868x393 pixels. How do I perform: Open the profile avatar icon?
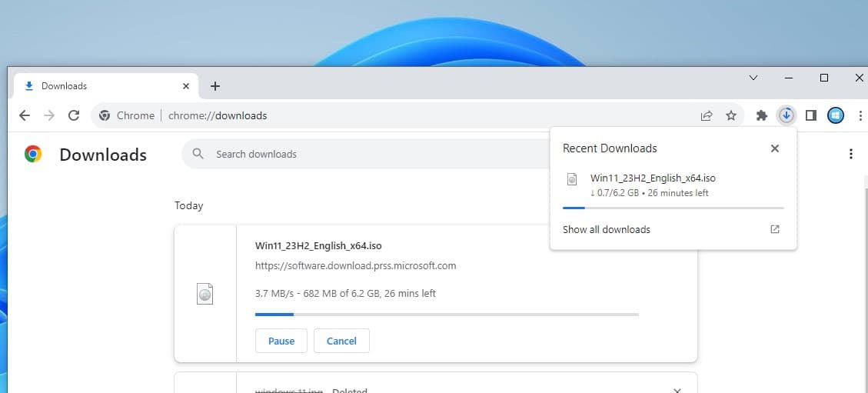[836, 115]
